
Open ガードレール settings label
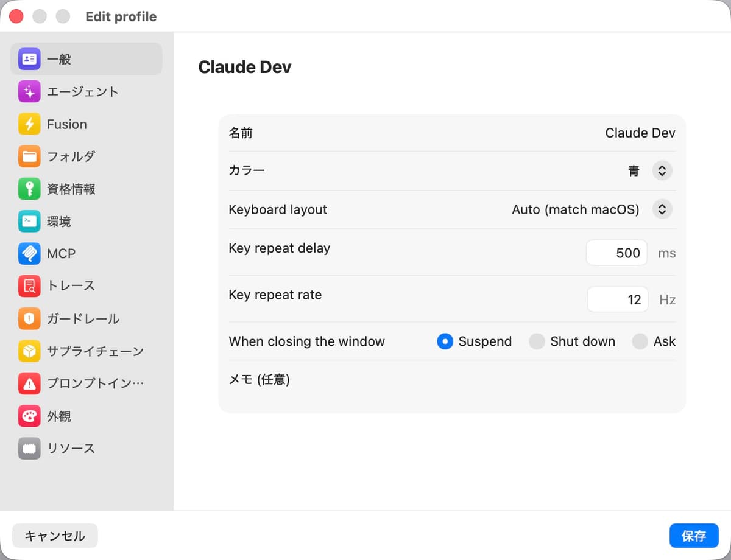point(83,319)
